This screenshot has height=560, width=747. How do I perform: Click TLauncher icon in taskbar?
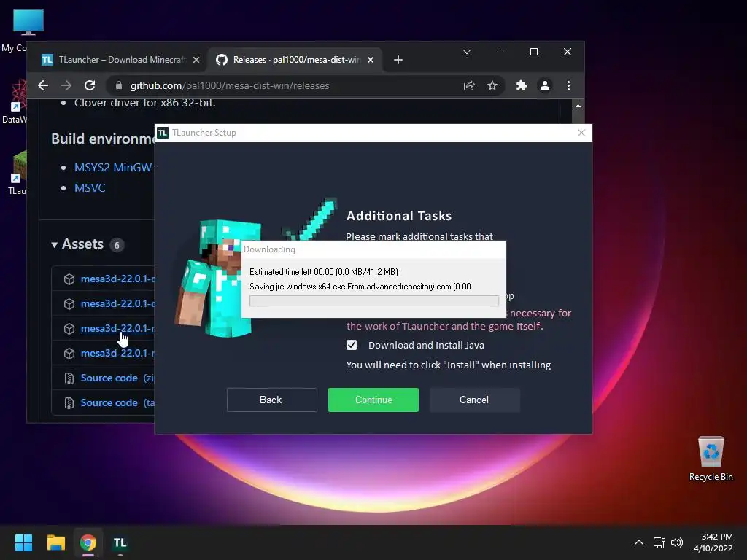pyautogui.click(x=120, y=542)
